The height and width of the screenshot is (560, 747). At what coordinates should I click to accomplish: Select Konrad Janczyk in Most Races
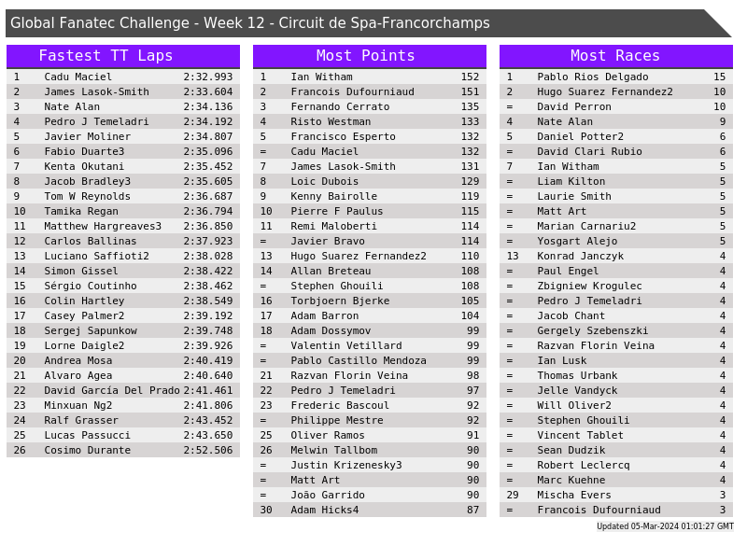580,256
